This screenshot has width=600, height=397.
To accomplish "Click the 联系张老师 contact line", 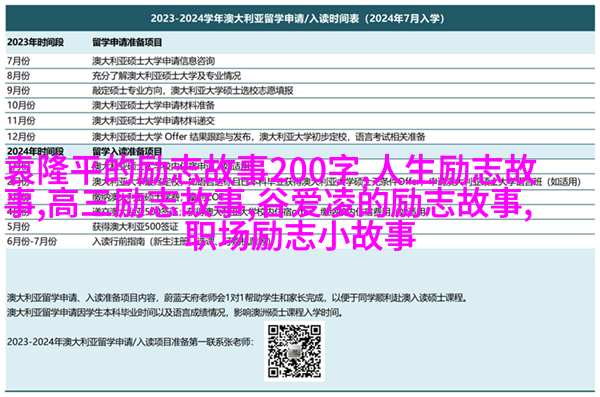I will tap(130, 341).
